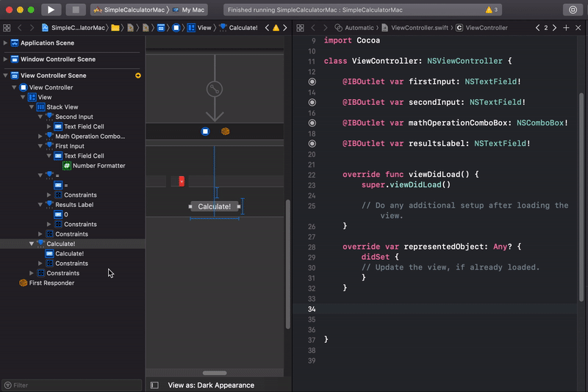Run the project with the Play button

tap(51, 10)
